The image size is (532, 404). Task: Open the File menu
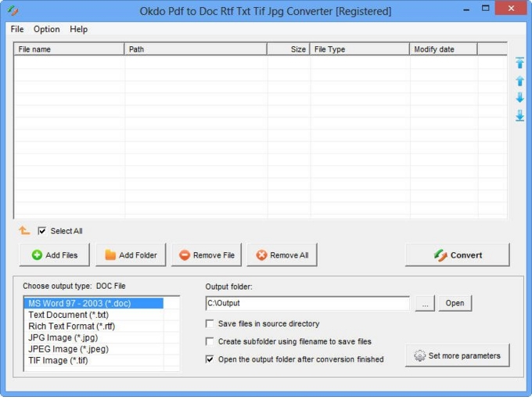point(17,29)
